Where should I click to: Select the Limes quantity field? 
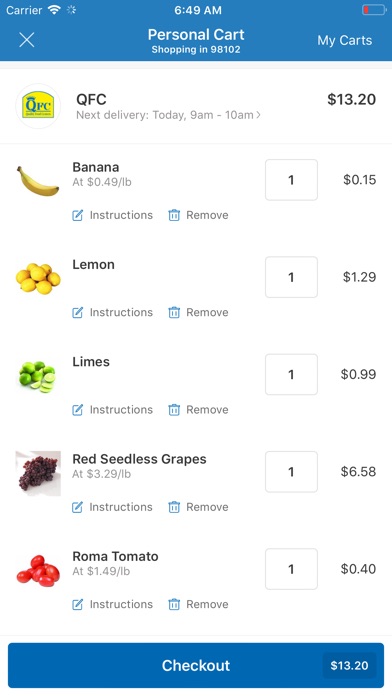[x=291, y=374]
